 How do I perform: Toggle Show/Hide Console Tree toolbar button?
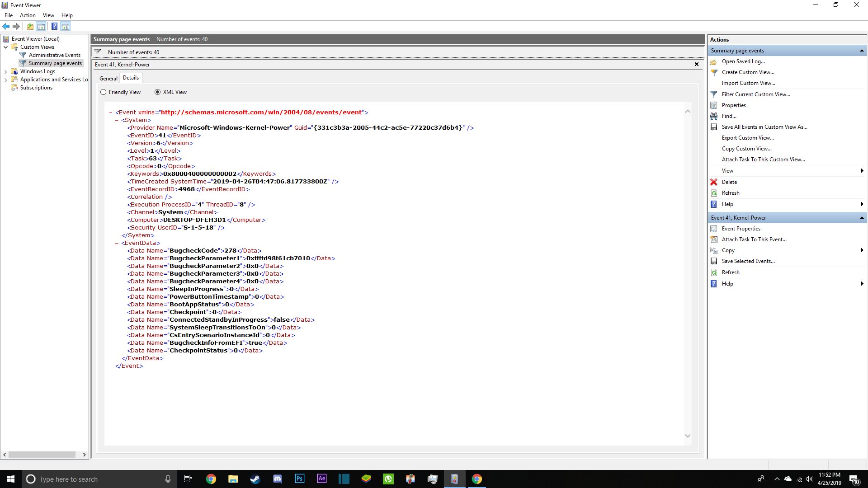pyautogui.click(x=41, y=26)
